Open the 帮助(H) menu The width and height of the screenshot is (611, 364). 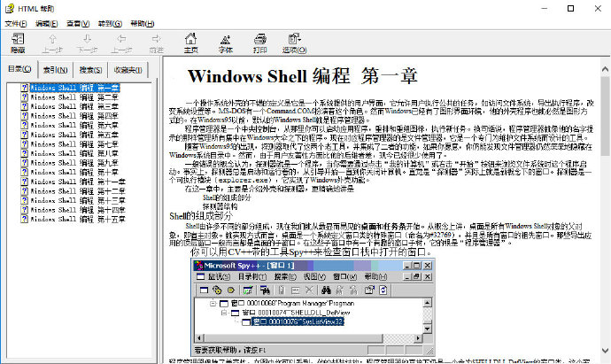click(x=143, y=24)
